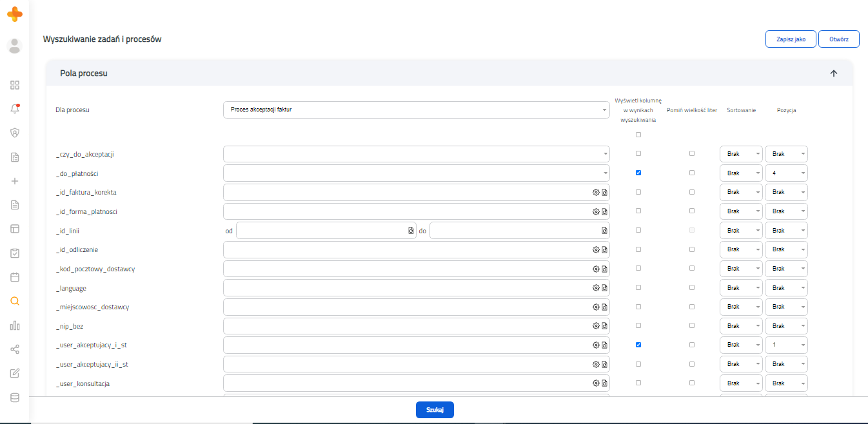Click the orange search icon in sidebar
868x424 pixels.
[15, 301]
